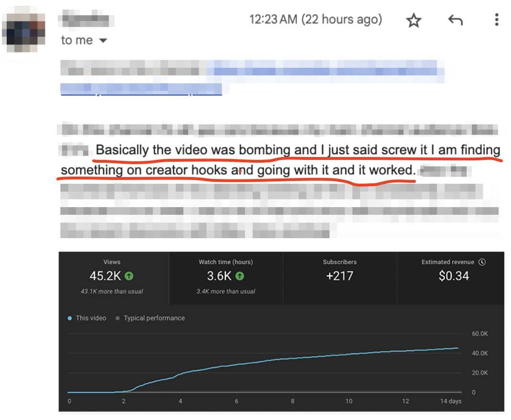Toggle the "Typical performance" legend item
The height and width of the screenshot is (420, 511).
coord(150,318)
